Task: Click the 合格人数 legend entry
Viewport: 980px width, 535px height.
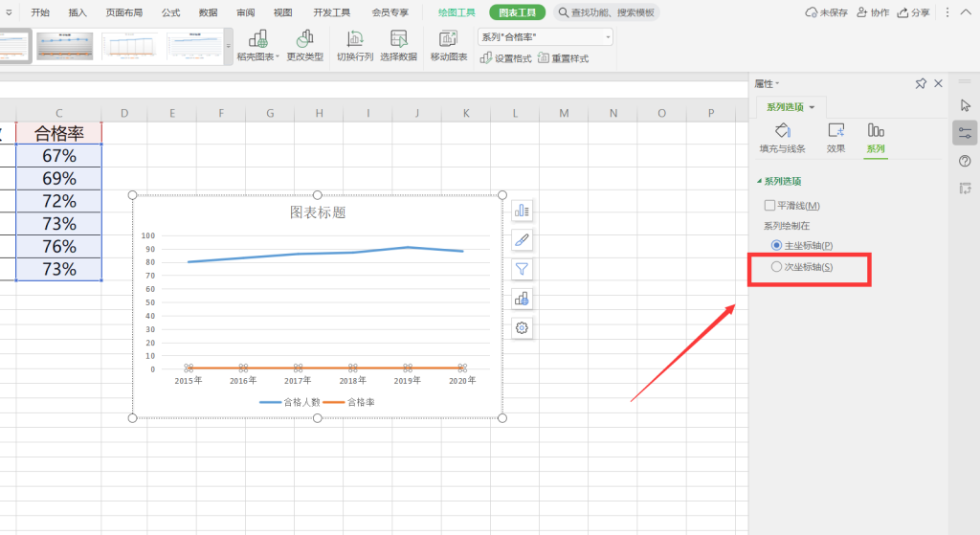Action: click(291, 402)
